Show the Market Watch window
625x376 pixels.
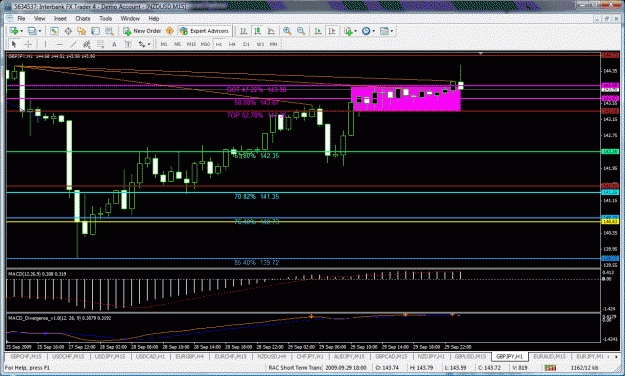click(54, 31)
